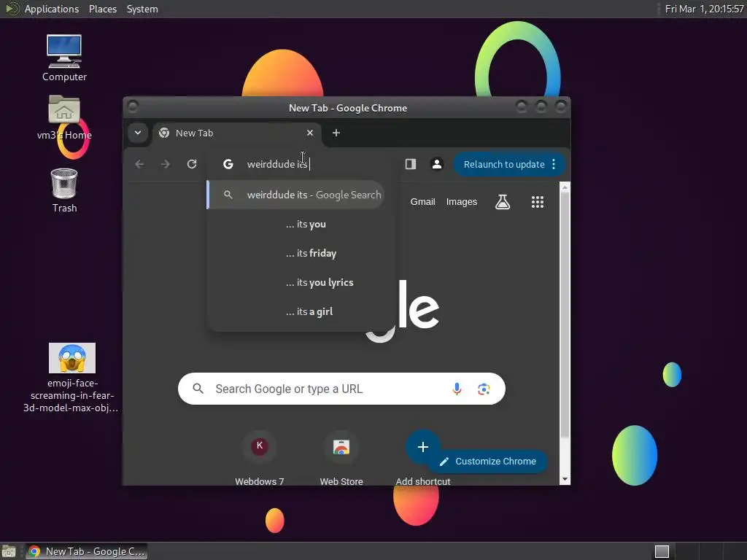Click the clock in the top panel
Viewport: 747px width, 560px height.
coord(704,9)
